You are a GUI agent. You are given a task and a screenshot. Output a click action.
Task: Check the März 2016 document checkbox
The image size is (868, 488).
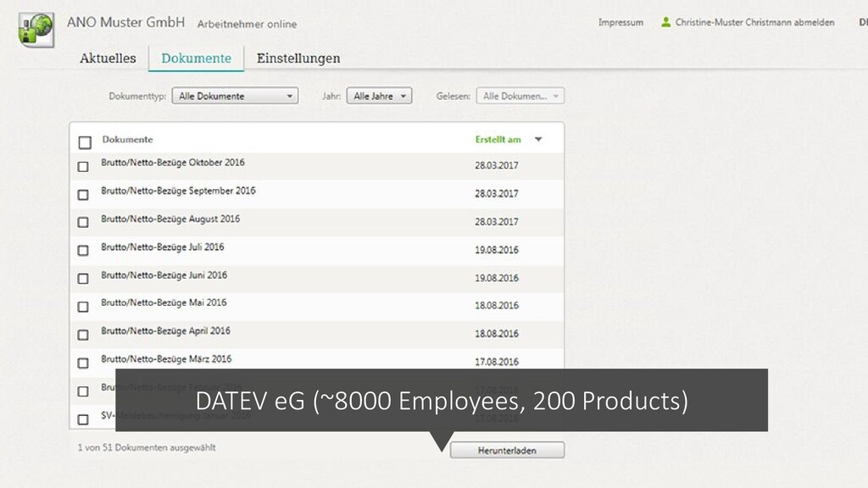83,363
